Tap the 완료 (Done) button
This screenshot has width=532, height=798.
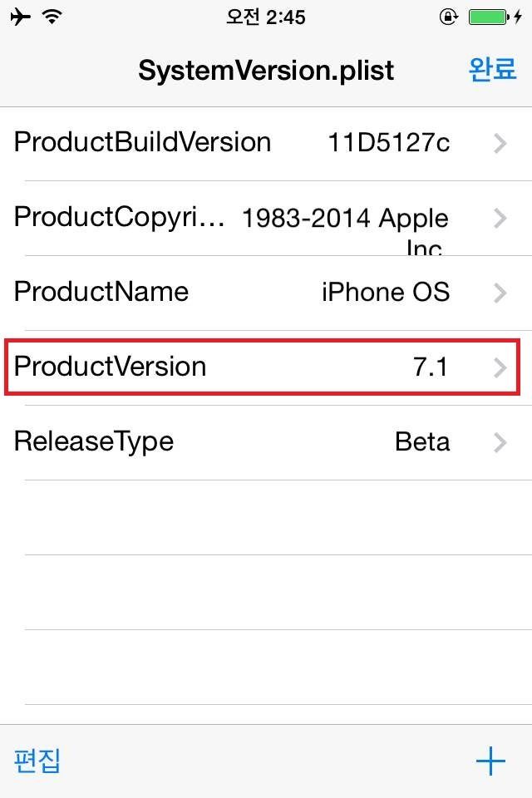(x=492, y=70)
